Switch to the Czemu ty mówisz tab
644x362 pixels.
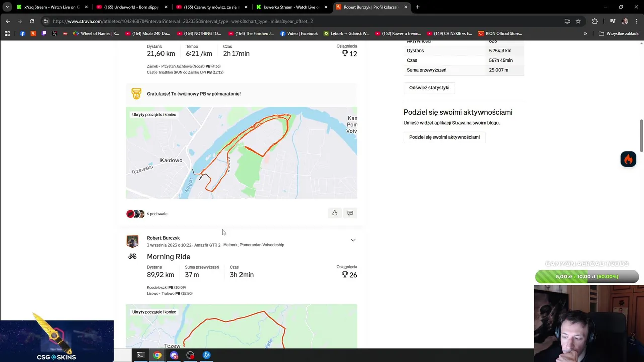coord(210,7)
